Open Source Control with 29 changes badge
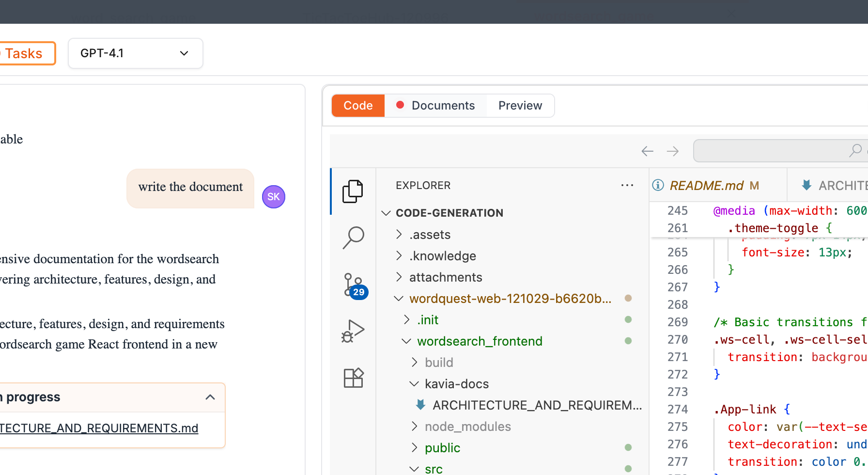The image size is (868, 475). (x=355, y=285)
